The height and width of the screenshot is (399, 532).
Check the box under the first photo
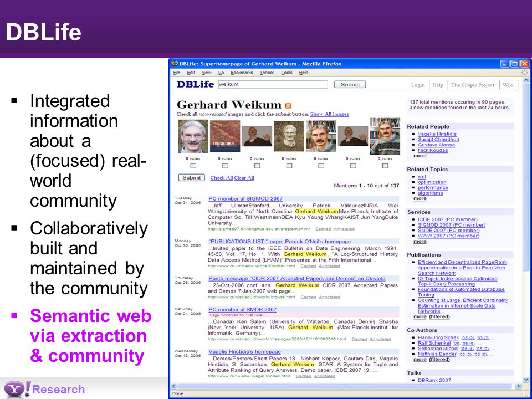(193, 166)
